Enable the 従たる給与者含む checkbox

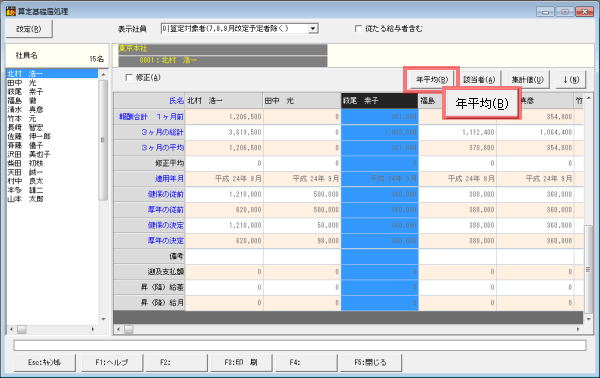coord(358,29)
